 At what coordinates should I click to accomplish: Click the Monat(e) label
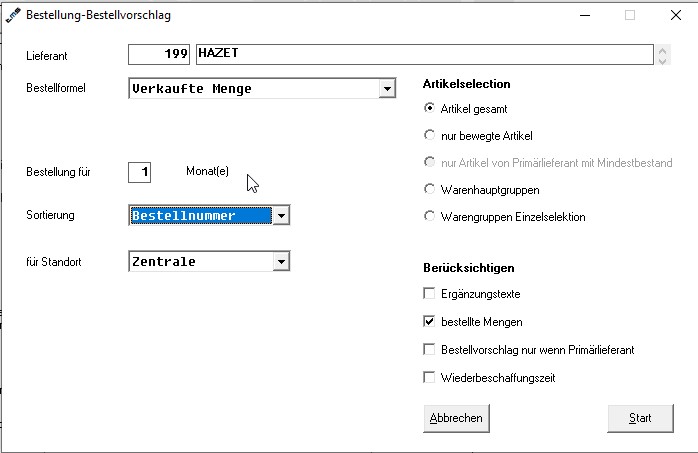[207, 171]
